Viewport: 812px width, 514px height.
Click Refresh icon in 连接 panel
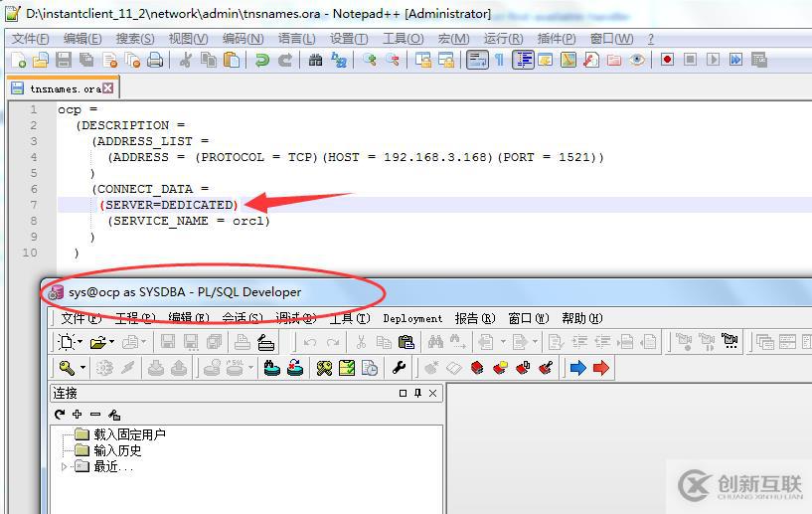tap(60, 414)
